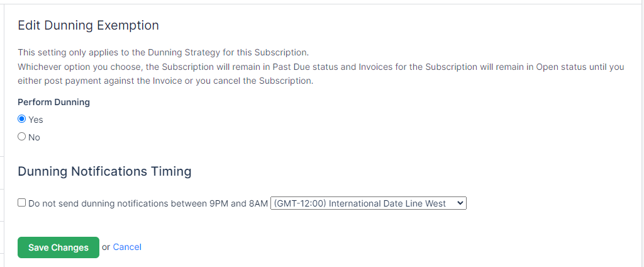
Task: Click the Cancel link
Action: [127, 247]
